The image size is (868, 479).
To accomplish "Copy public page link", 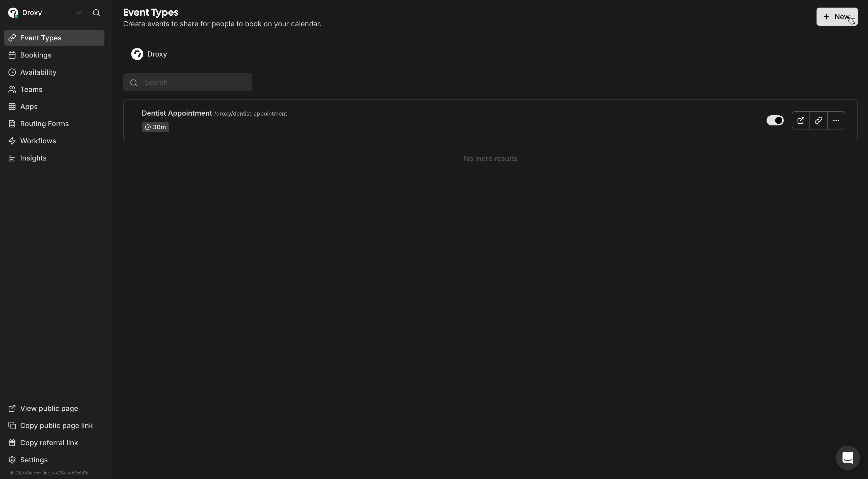I will tap(56, 425).
